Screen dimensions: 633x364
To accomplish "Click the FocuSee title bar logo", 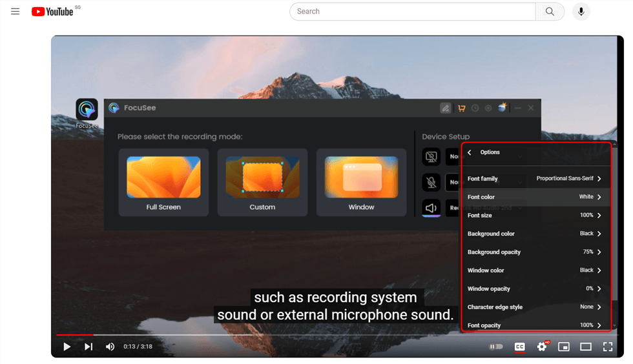I will coord(114,108).
